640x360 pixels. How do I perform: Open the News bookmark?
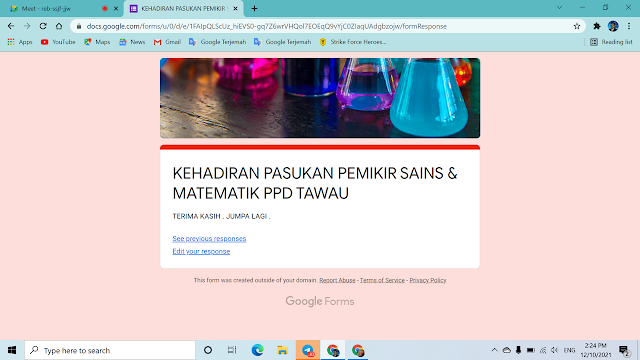132,42
